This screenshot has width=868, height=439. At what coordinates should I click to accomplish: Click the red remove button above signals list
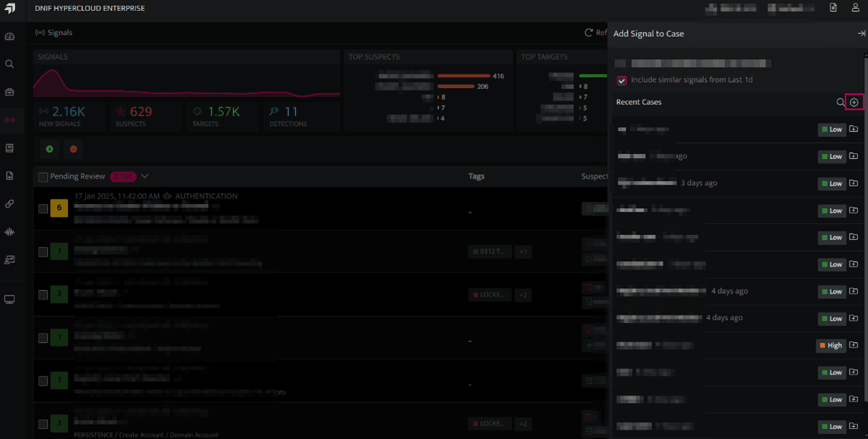pyautogui.click(x=73, y=149)
